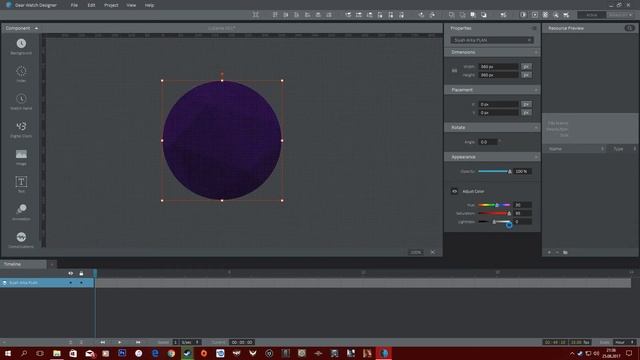
Task: Add an Index component
Action: pyautogui.click(x=21, y=74)
